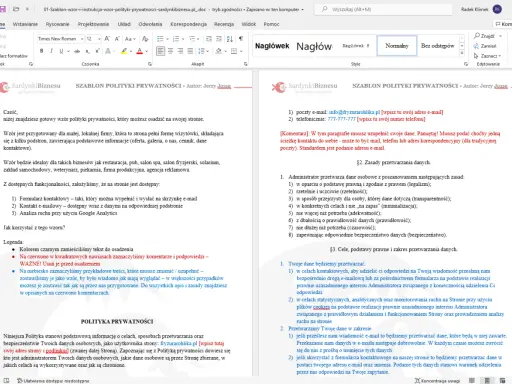Increase paragraph indent
This screenshot has width=512, height=384.
point(219,39)
